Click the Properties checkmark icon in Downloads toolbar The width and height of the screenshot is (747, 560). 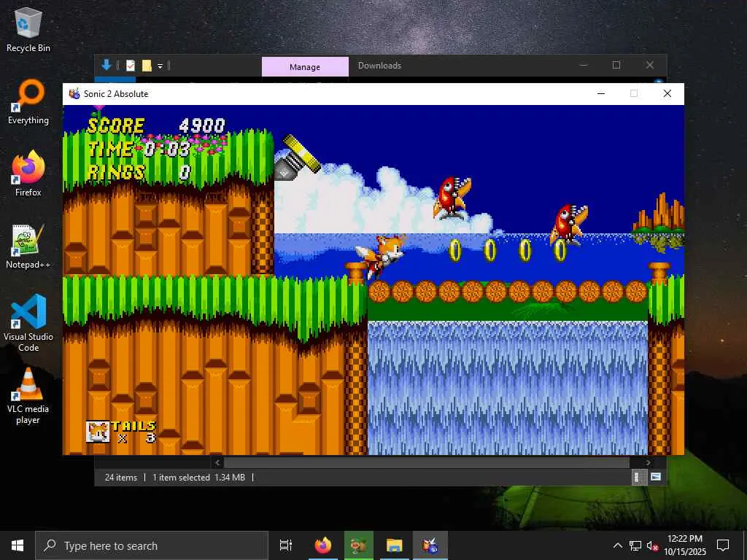coord(131,66)
